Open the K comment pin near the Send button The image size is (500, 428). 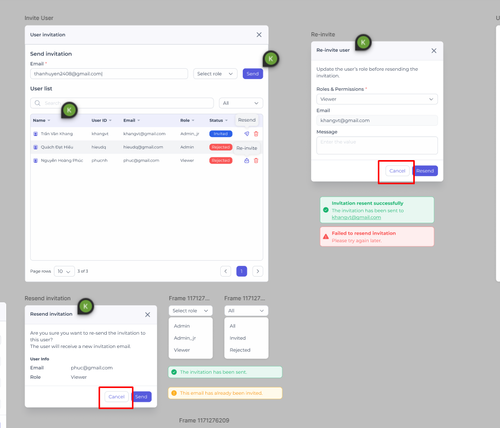coord(271,59)
